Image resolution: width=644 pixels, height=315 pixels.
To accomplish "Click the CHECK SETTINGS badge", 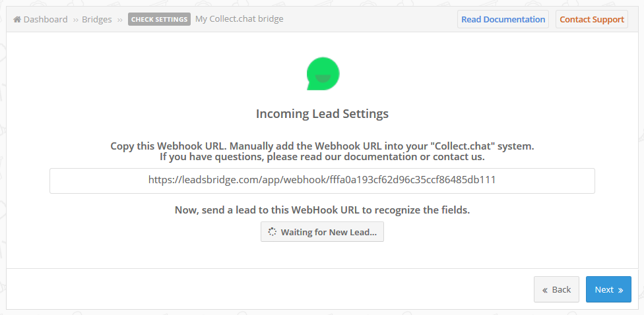I will [x=160, y=19].
